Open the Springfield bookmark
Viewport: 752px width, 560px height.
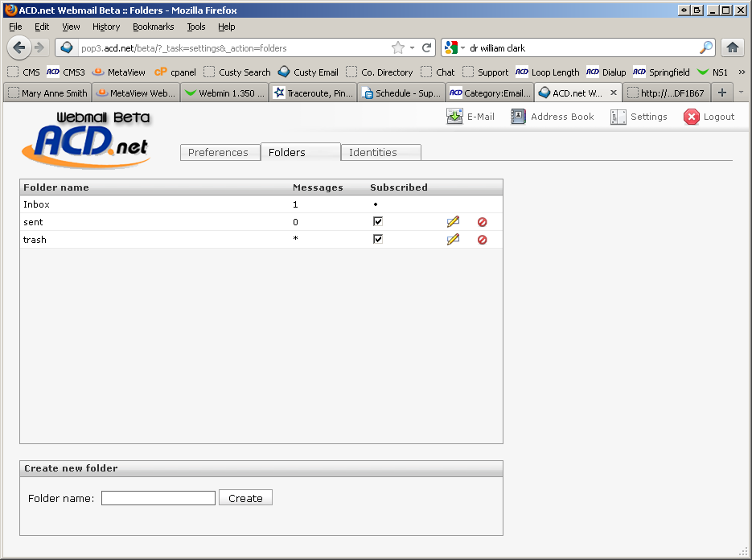point(661,72)
